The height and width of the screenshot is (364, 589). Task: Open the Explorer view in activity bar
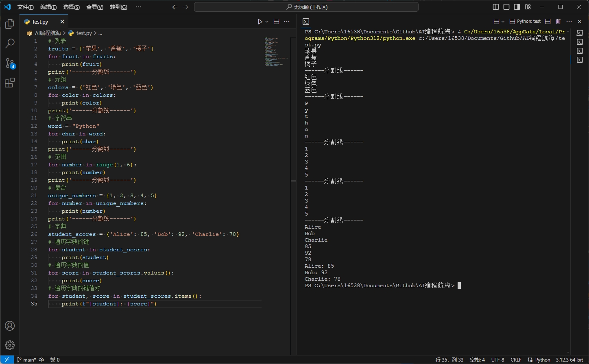tap(10, 24)
